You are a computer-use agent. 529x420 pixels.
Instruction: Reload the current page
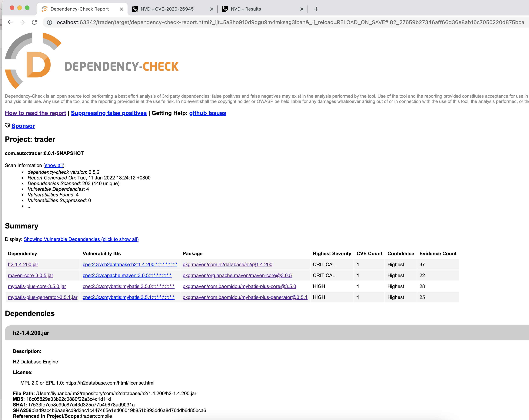point(34,22)
